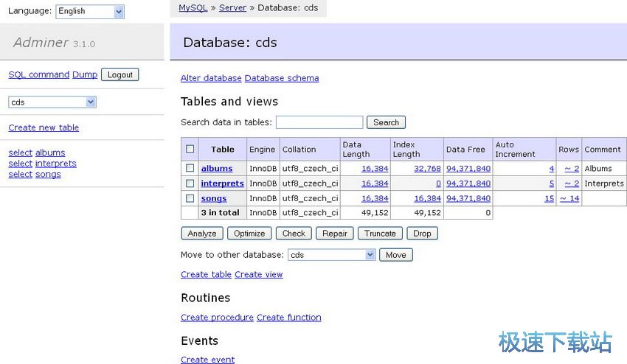Click albums Data Length value 16,384
This screenshot has height=364, width=627.
pyautogui.click(x=375, y=169)
